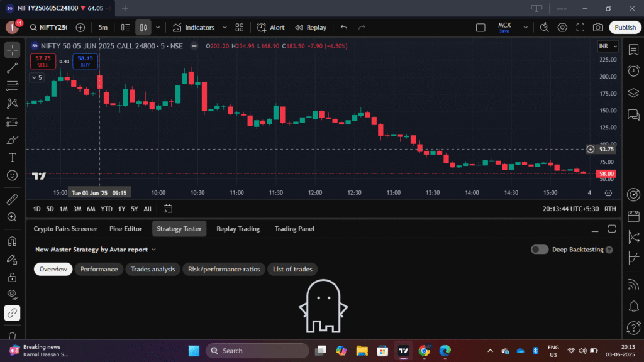Select the YTD time range
The image size is (644, 362).
(106, 209)
